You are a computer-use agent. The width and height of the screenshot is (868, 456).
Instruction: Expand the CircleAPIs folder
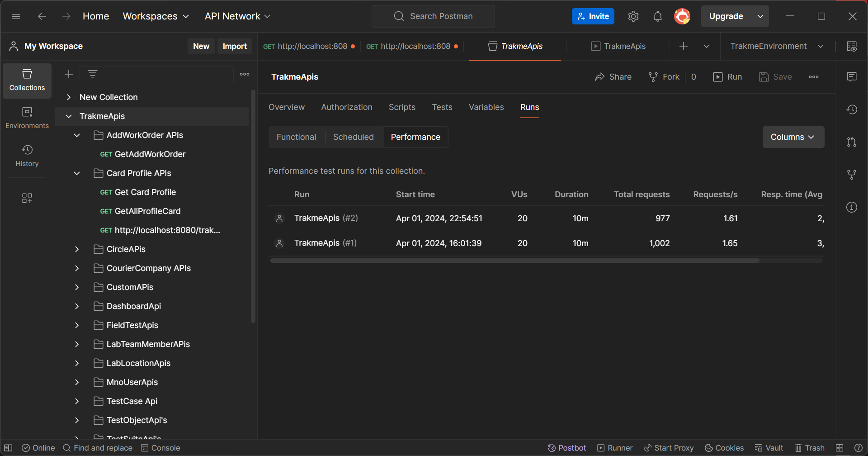click(x=77, y=249)
